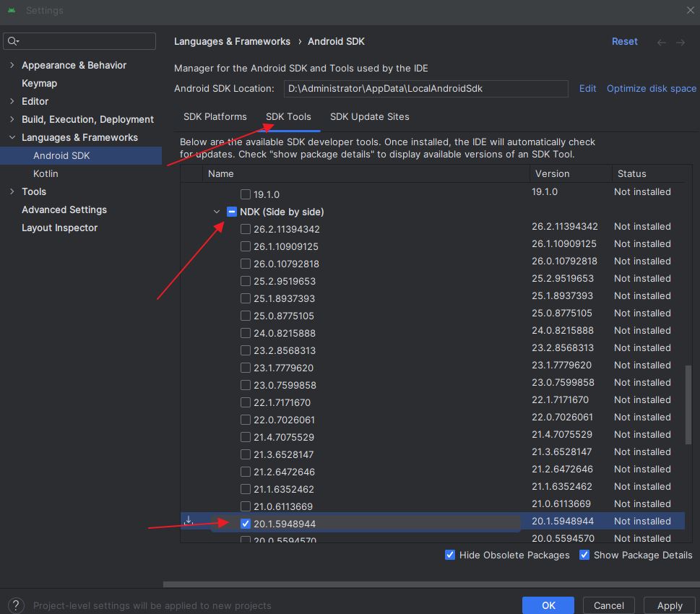Uncheck NDK version 20.1.5948944
This screenshot has width=700, height=614.
coord(246,524)
